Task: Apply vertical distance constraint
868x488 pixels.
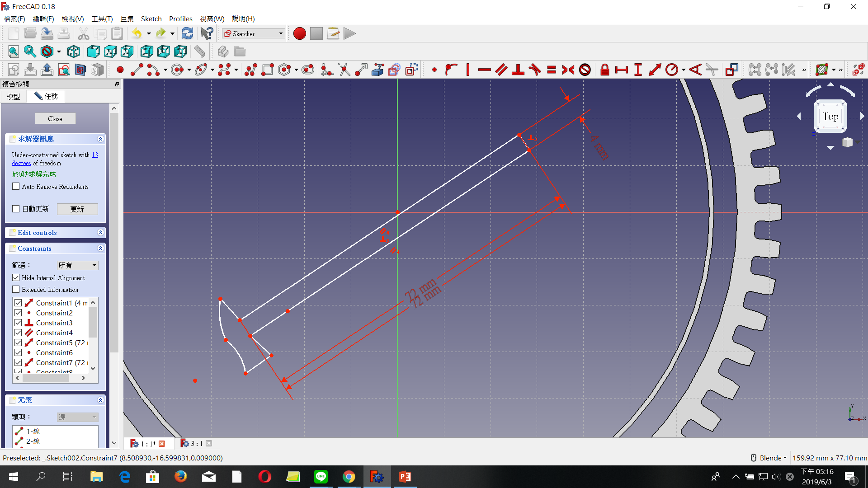Action: (638, 70)
